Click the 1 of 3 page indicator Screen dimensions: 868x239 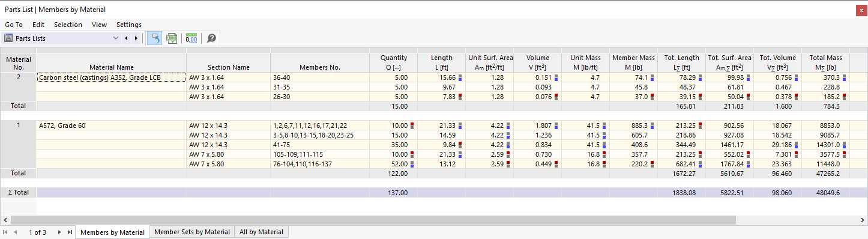coord(38,232)
